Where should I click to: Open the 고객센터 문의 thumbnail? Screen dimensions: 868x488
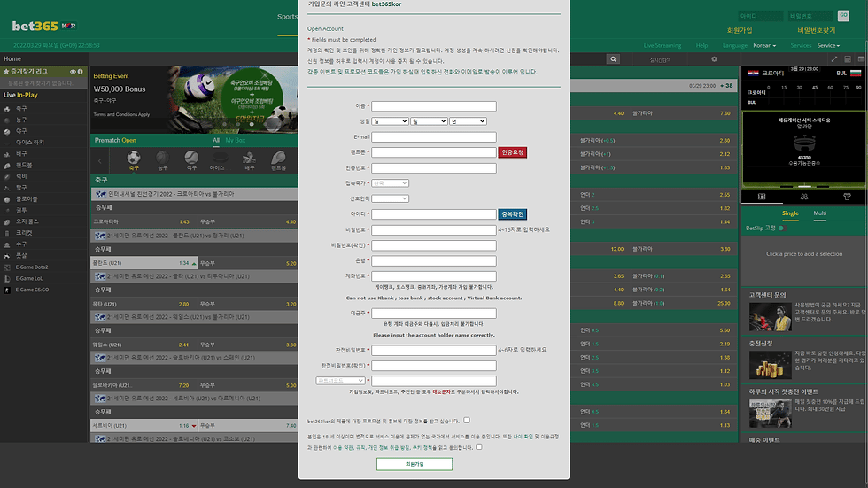click(770, 318)
